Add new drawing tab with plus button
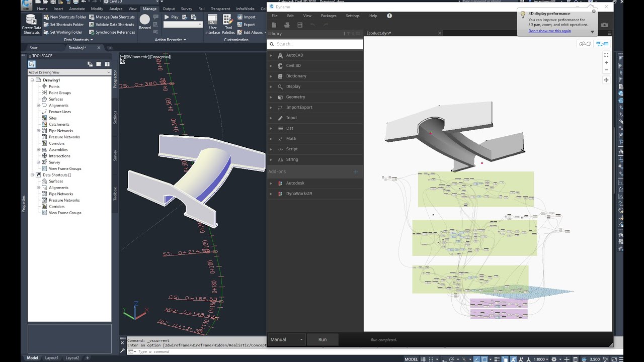This screenshot has height=362, width=644. pyautogui.click(x=110, y=48)
